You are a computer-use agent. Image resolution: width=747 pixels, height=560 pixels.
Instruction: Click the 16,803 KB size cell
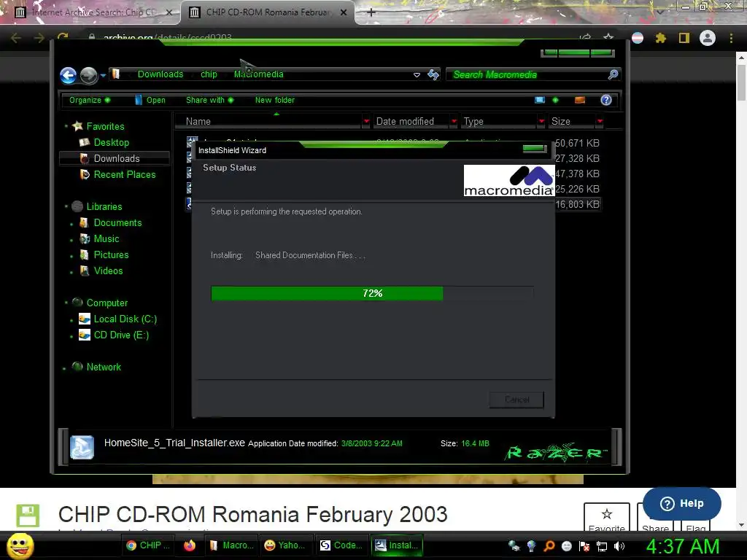(x=577, y=204)
